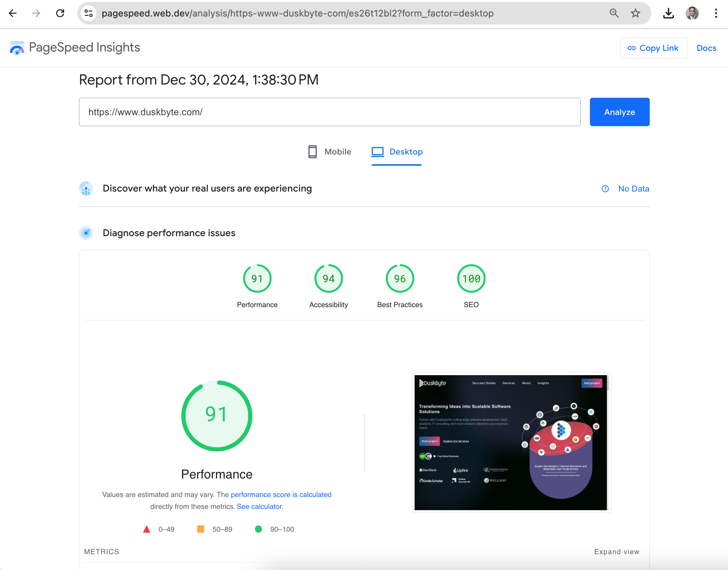Bookmark this page with the star icon

635,13
